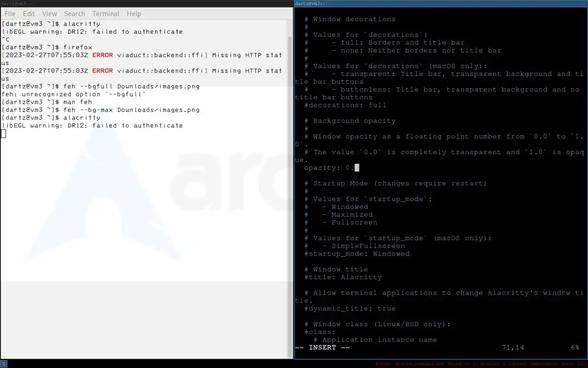This screenshot has height=368, width=588.
Task: Click the '#title: Alacritty' line
Action: coord(343,277)
